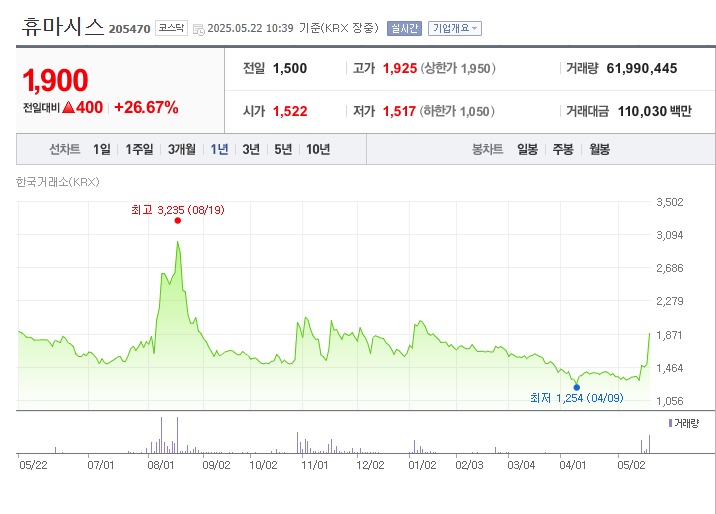Select the 1년 chart range
The image size is (716, 514).
pos(219,149)
